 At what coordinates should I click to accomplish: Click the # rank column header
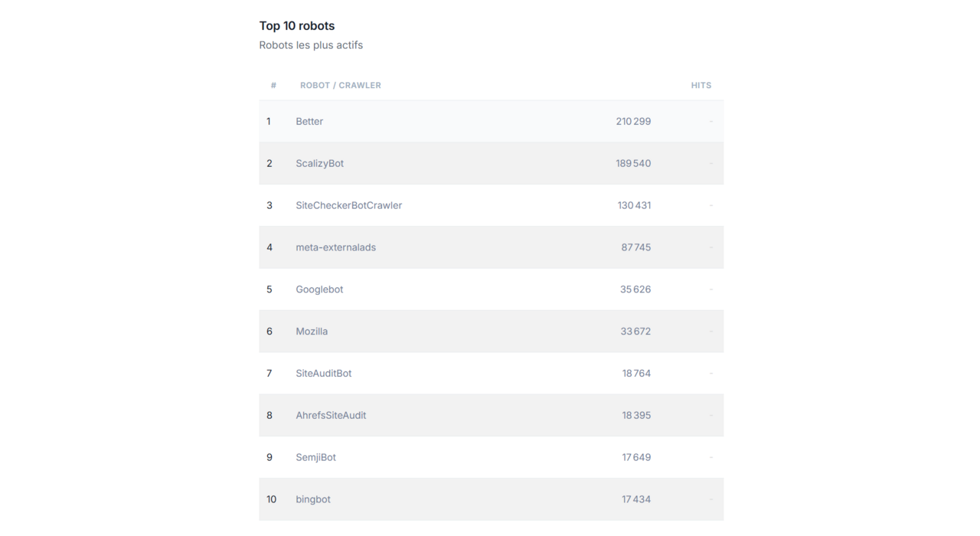pos(273,86)
